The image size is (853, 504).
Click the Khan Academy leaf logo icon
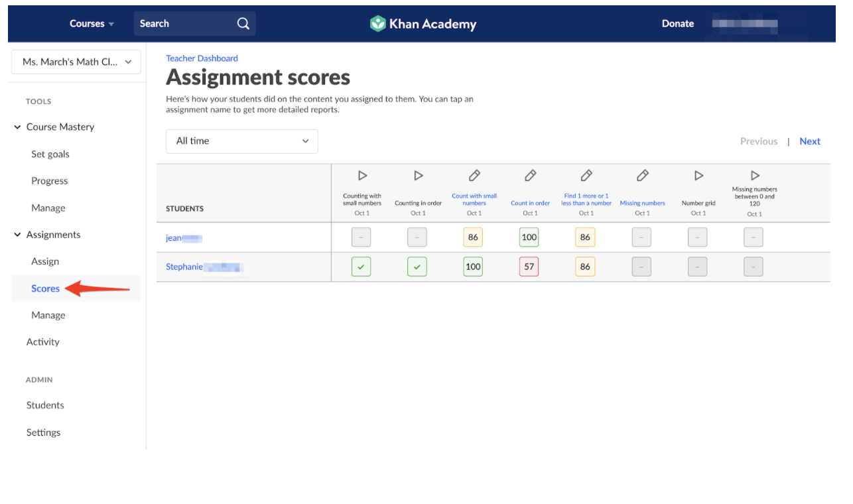tap(377, 24)
